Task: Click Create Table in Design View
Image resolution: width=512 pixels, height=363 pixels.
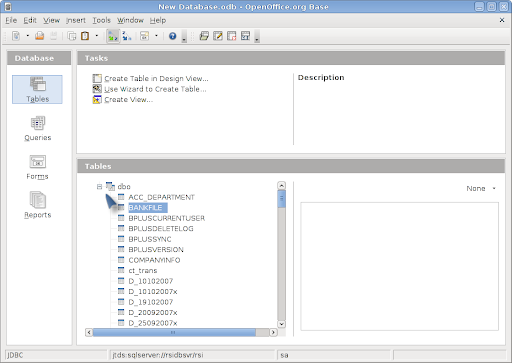Action: pyautogui.click(x=156, y=79)
